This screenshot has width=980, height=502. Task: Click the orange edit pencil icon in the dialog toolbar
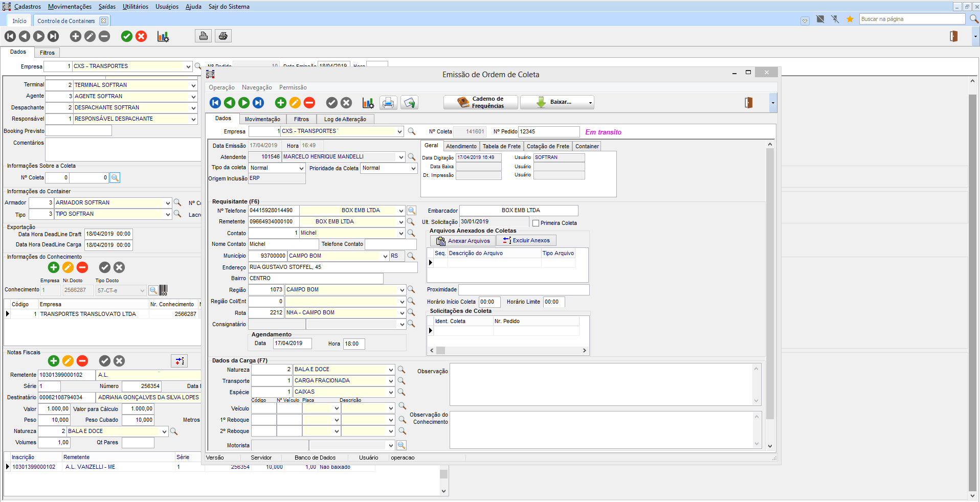click(x=295, y=103)
